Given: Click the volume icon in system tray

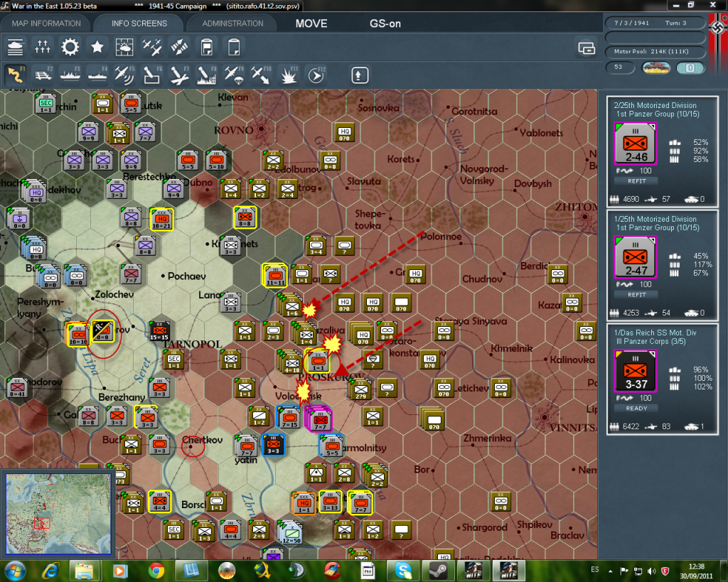Looking at the screenshot, I should tap(651, 571).
